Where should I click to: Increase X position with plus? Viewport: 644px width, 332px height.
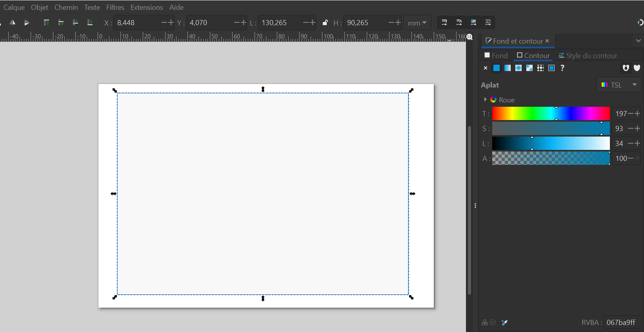coord(171,23)
